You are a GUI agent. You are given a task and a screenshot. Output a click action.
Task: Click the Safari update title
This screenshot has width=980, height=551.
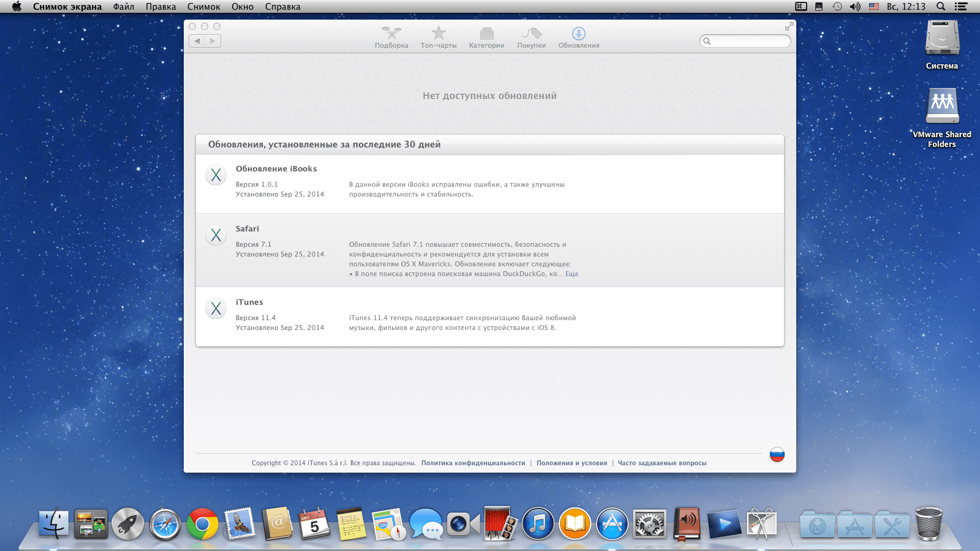click(247, 229)
